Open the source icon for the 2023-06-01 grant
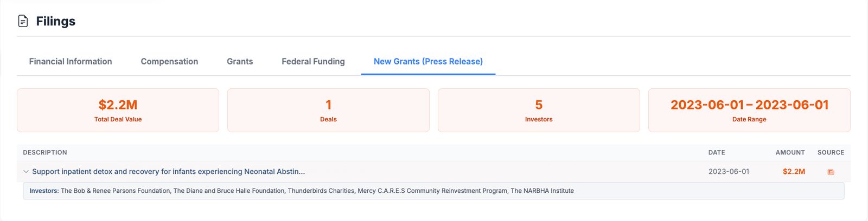 [x=831, y=172]
